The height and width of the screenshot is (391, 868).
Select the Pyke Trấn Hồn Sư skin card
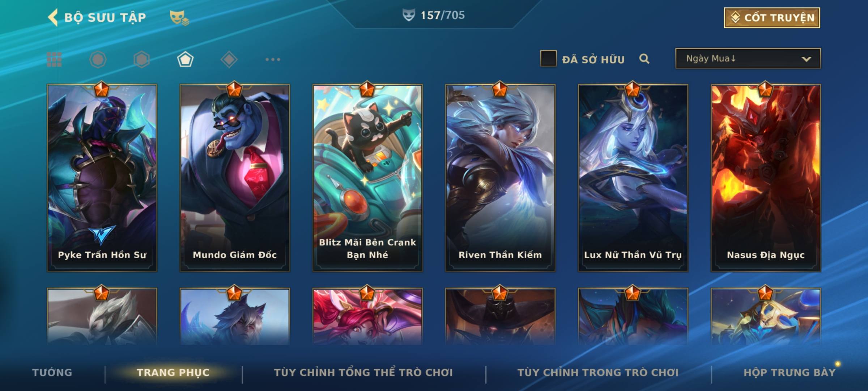pyautogui.click(x=102, y=178)
